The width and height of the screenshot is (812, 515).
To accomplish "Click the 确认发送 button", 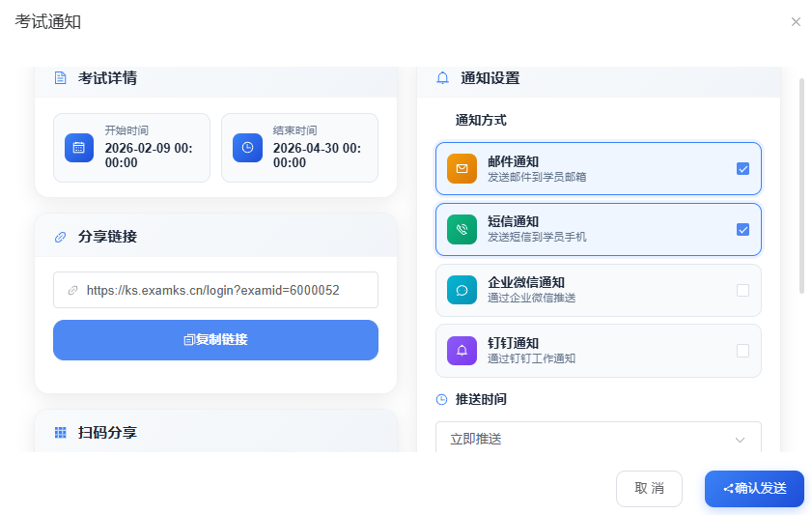I will [x=754, y=488].
